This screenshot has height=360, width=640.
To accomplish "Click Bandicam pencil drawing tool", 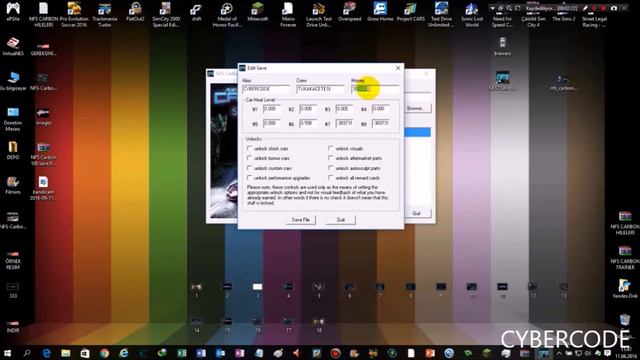I will tap(585, 8).
